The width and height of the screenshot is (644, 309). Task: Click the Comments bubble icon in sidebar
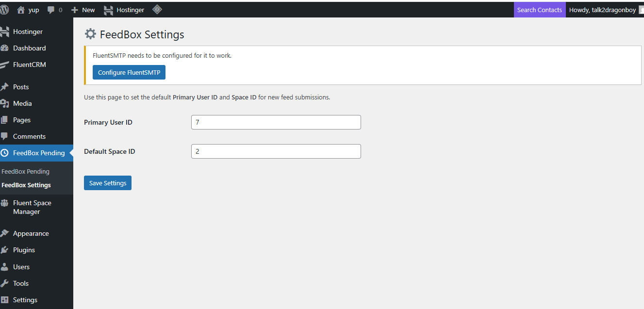pos(4,136)
